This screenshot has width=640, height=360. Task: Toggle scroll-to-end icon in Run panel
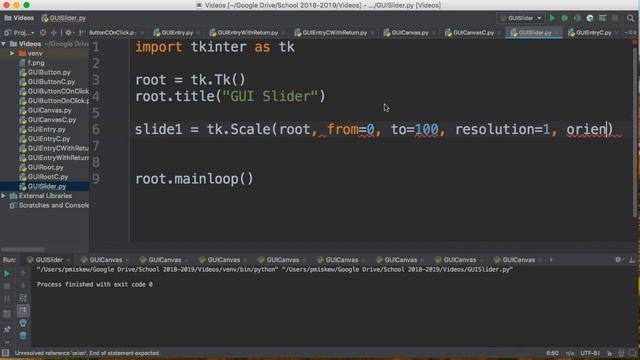point(23,311)
